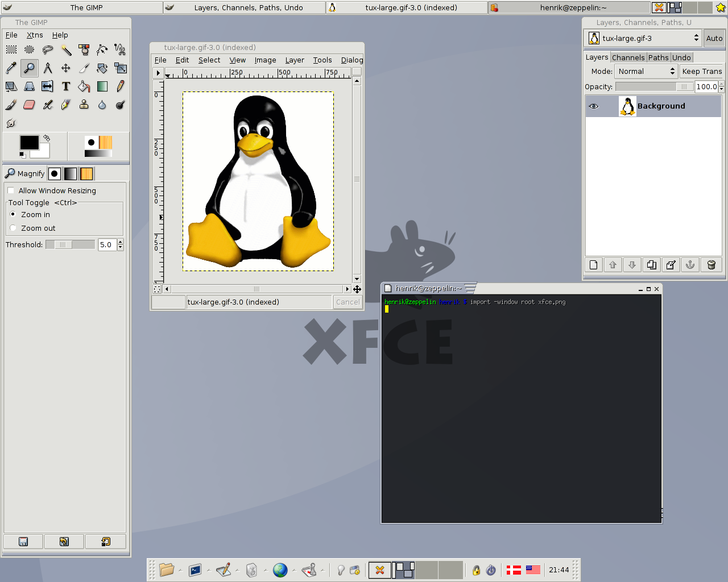Select the Blend gradient tool
Viewport: 728px width, 582px height.
102,86
